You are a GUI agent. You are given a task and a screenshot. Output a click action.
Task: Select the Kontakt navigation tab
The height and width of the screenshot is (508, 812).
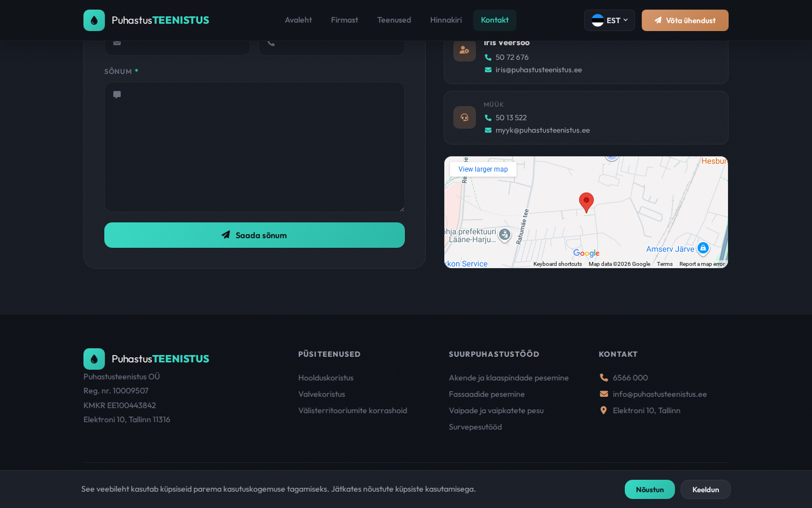point(495,20)
